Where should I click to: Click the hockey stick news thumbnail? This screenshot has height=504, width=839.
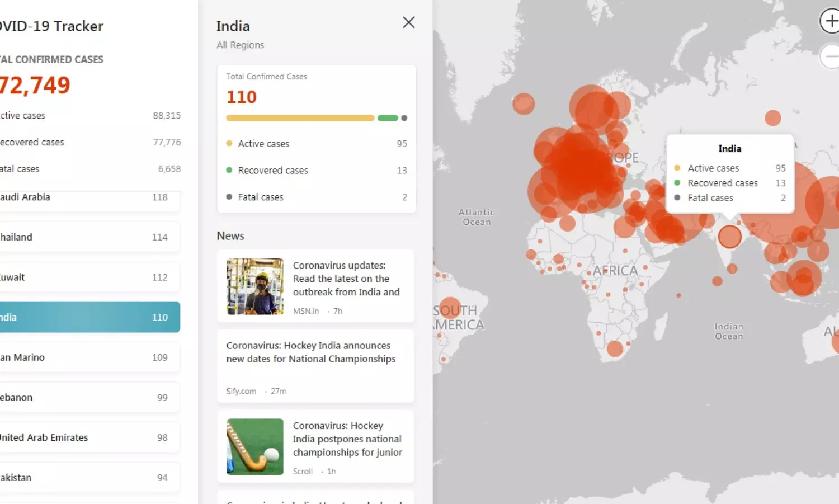[255, 447]
